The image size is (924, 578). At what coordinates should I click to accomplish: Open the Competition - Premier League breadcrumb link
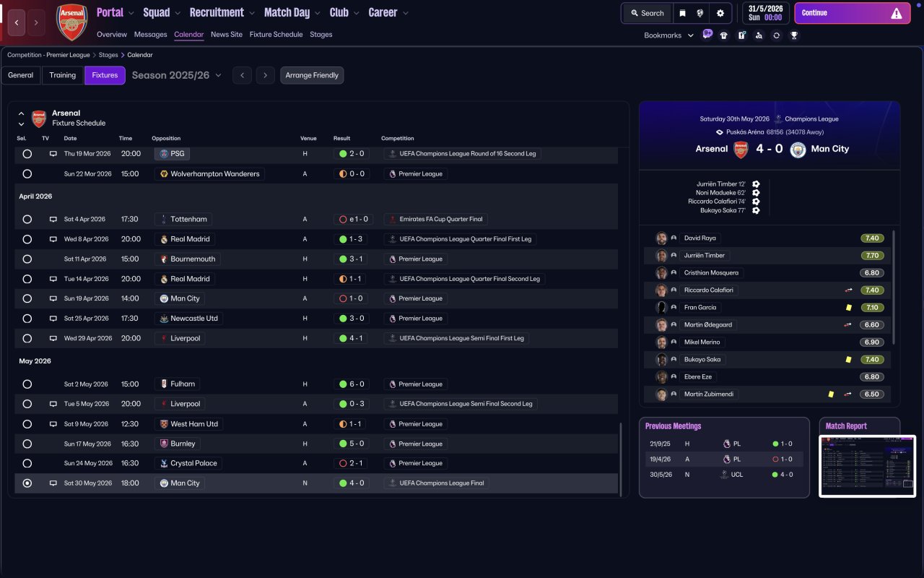click(48, 55)
